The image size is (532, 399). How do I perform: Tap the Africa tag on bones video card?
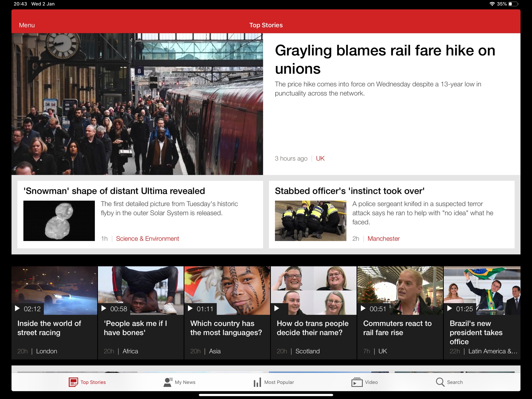tap(130, 351)
